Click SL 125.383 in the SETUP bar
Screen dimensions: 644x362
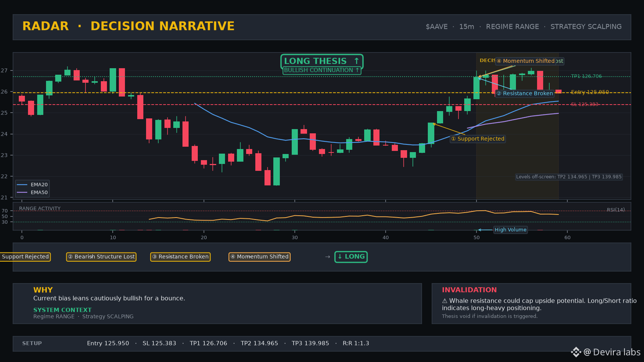[x=159, y=344]
